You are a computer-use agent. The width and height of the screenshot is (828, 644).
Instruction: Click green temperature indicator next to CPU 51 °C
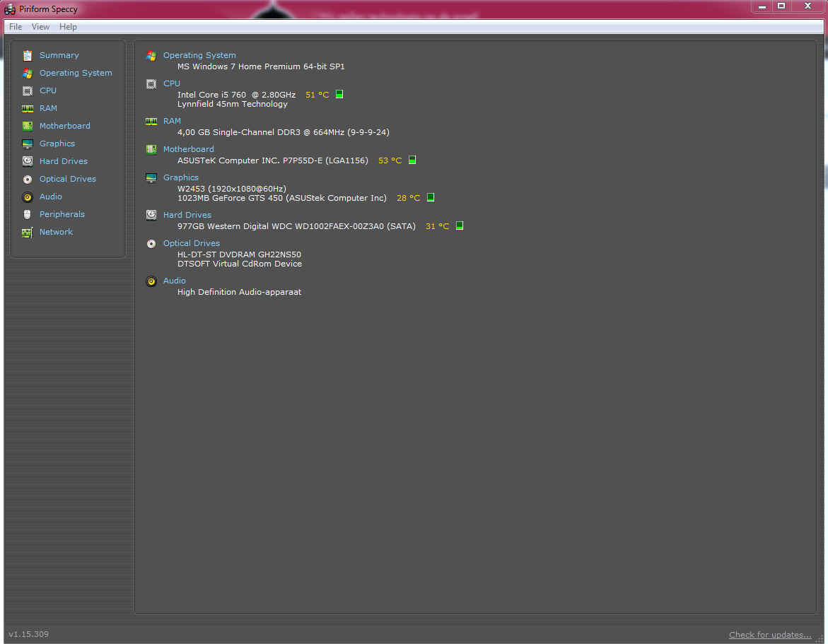point(339,94)
